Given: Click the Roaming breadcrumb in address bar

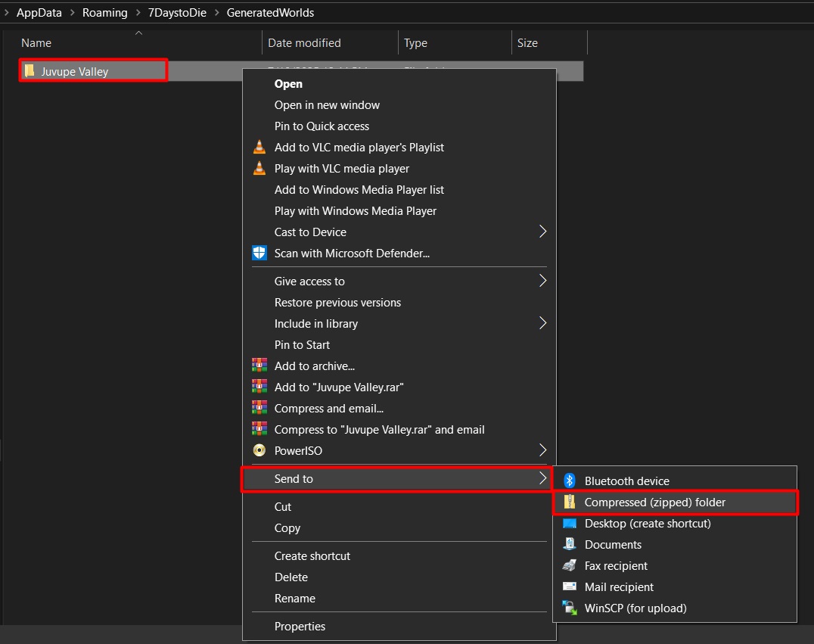Looking at the screenshot, I should coord(105,12).
